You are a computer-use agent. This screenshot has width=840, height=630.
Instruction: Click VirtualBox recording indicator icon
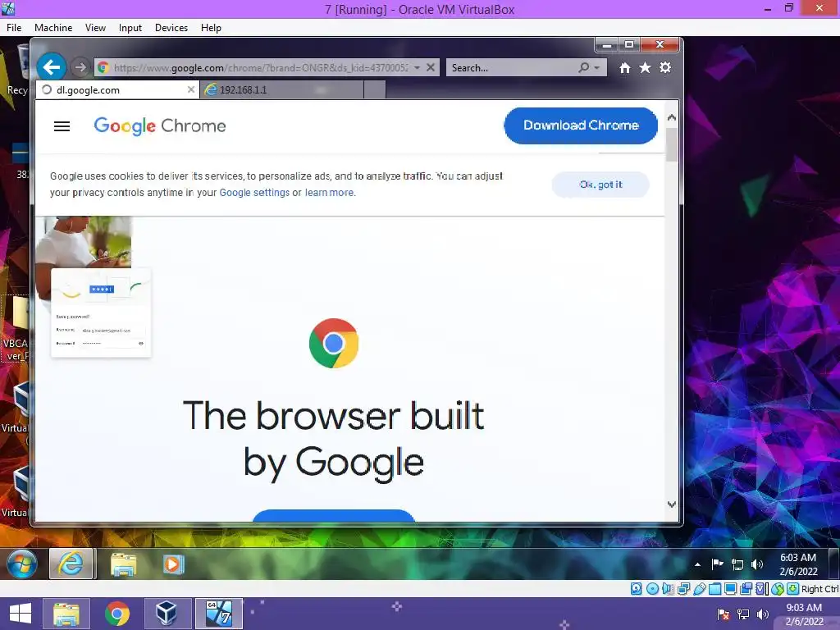tap(746, 589)
